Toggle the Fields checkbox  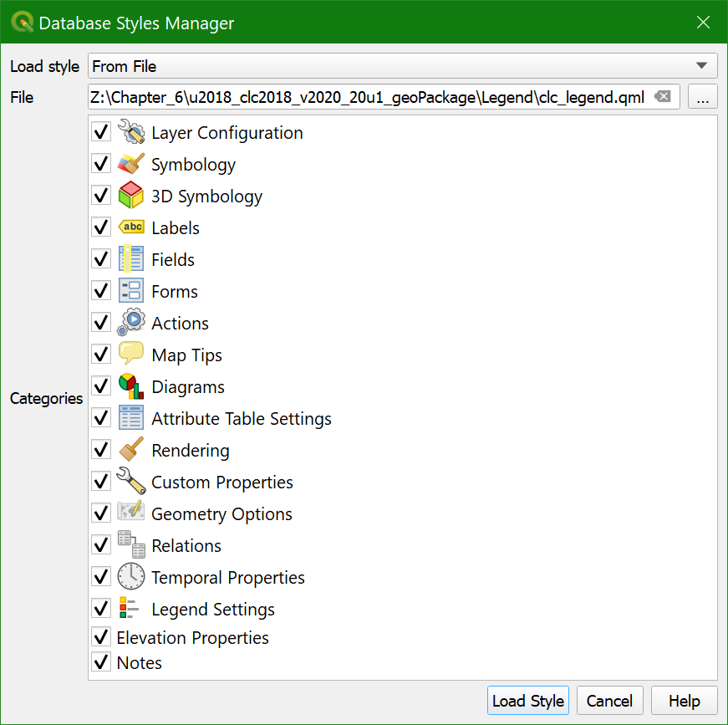point(101,258)
